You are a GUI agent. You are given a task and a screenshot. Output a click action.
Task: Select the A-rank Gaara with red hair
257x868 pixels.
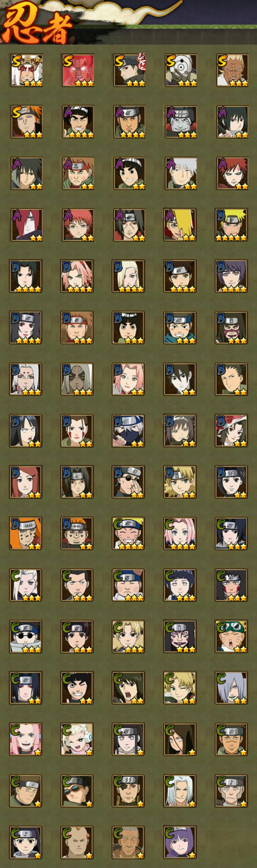click(x=232, y=173)
